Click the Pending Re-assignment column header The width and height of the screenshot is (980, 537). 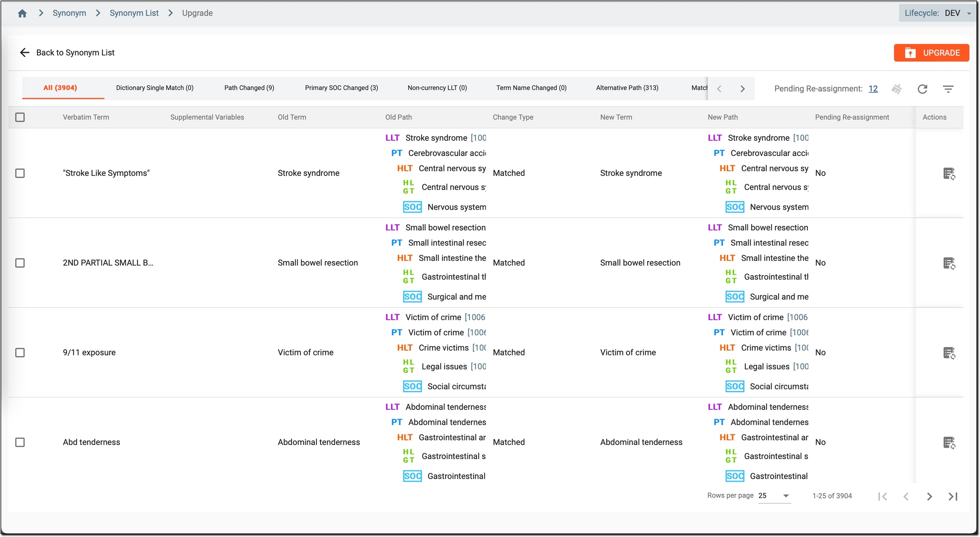(852, 117)
